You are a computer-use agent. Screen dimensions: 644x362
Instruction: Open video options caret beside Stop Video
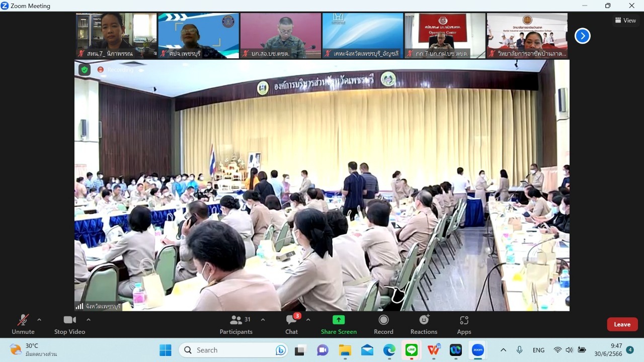point(89,320)
